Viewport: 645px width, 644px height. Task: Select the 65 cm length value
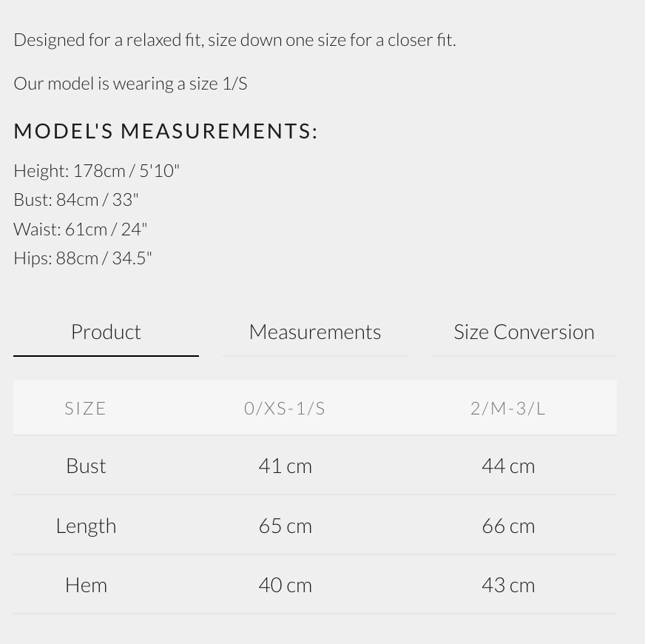(285, 526)
